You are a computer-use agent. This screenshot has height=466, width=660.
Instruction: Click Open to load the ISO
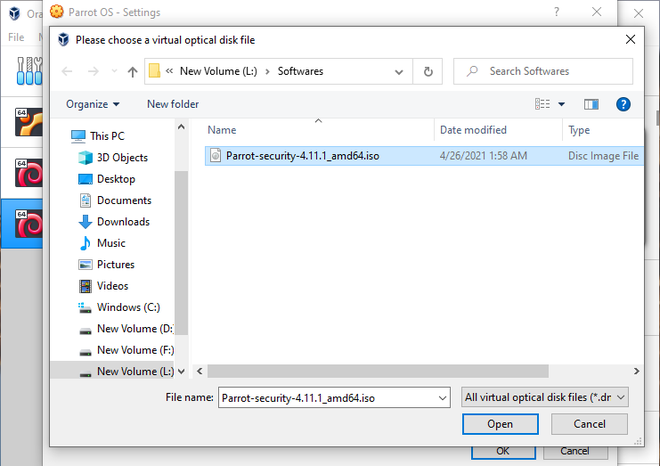(500, 424)
